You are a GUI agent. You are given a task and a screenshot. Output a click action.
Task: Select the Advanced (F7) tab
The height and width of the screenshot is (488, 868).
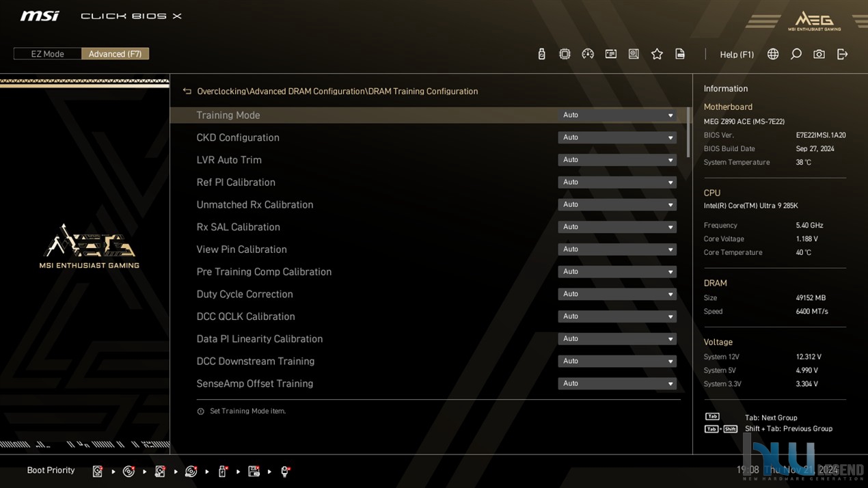[115, 54]
